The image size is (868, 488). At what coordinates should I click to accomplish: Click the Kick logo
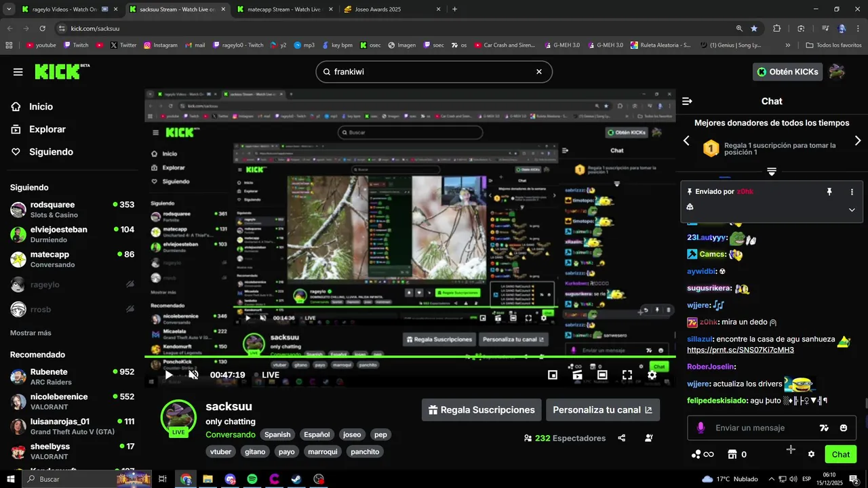[x=62, y=72]
